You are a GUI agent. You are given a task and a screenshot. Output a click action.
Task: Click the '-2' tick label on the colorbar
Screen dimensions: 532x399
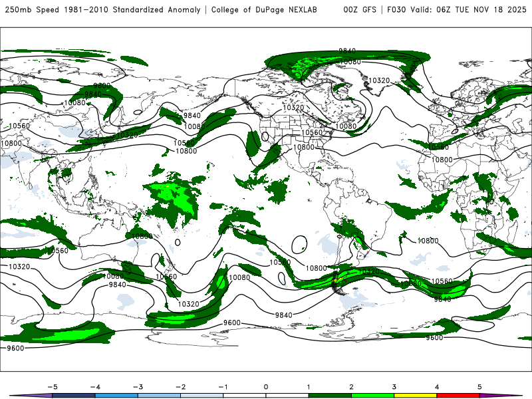coord(180,387)
